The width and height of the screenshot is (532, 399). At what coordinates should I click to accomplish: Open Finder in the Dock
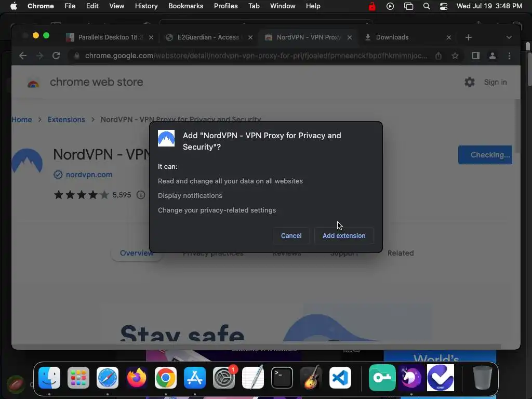pos(49,378)
